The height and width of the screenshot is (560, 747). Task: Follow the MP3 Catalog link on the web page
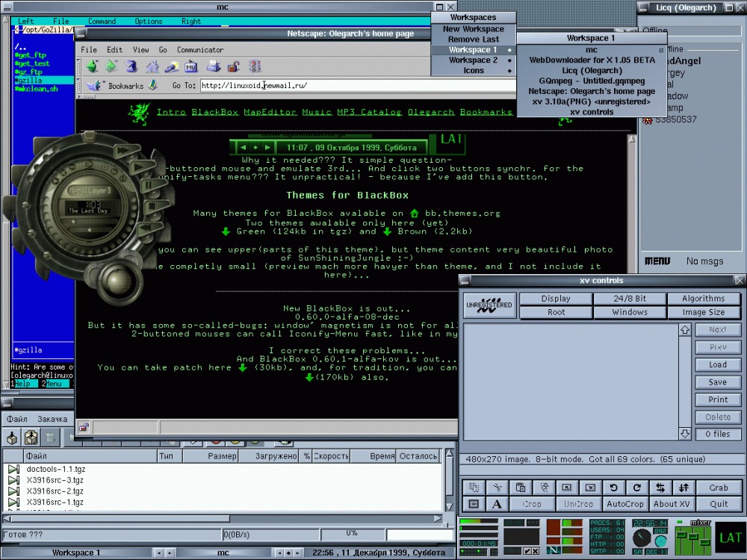tap(369, 113)
